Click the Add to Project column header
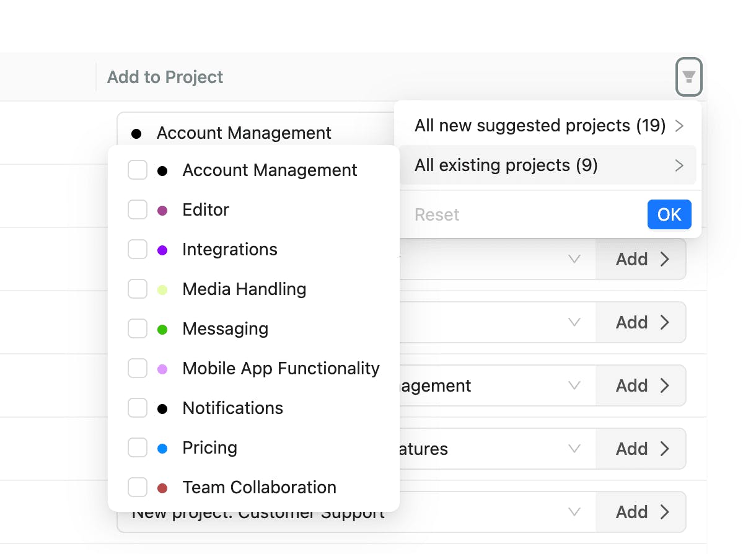The height and width of the screenshot is (554, 756). [165, 77]
